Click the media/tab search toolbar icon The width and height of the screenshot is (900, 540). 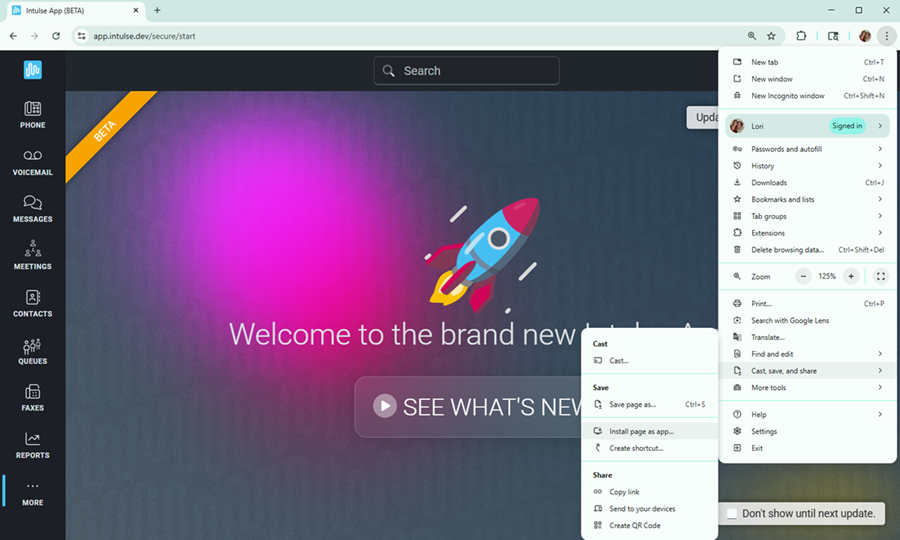click(x=833, y=36)
